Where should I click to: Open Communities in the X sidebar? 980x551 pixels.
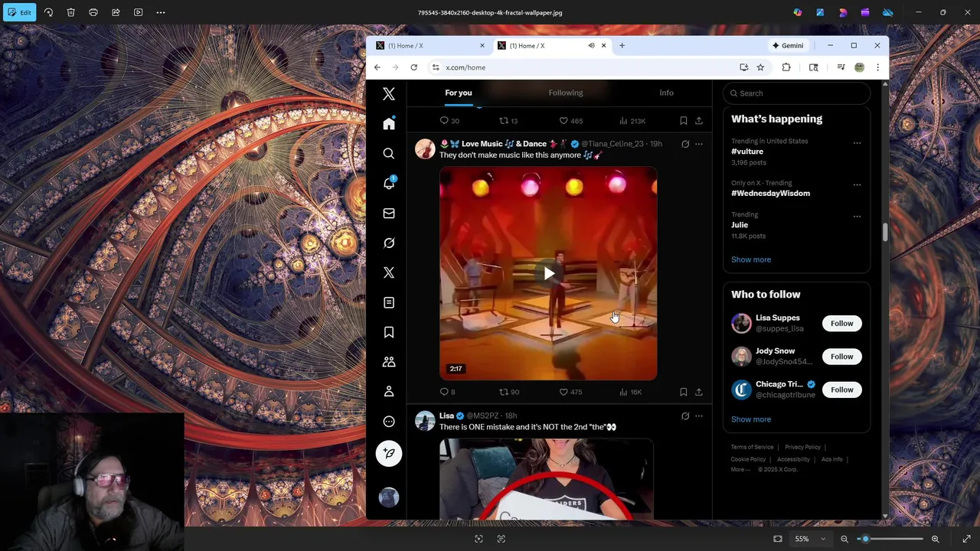coord(389,362)
